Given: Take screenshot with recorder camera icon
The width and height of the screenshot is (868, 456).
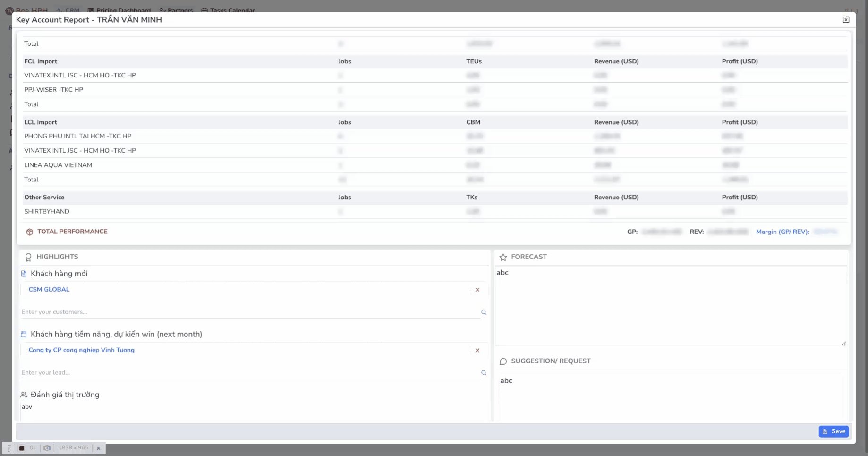Looking at the screenshot, I should 47,448.
